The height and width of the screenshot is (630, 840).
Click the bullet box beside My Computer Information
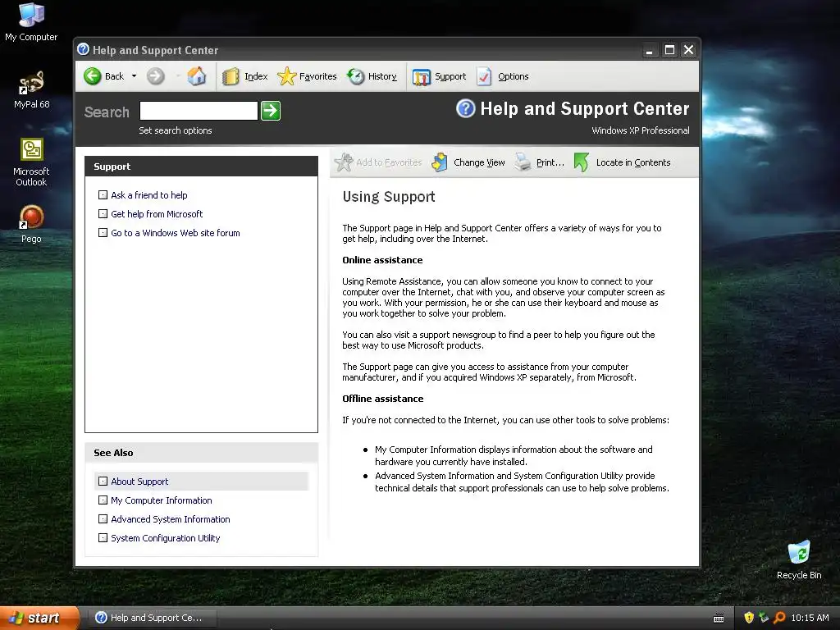coord(103,500)
